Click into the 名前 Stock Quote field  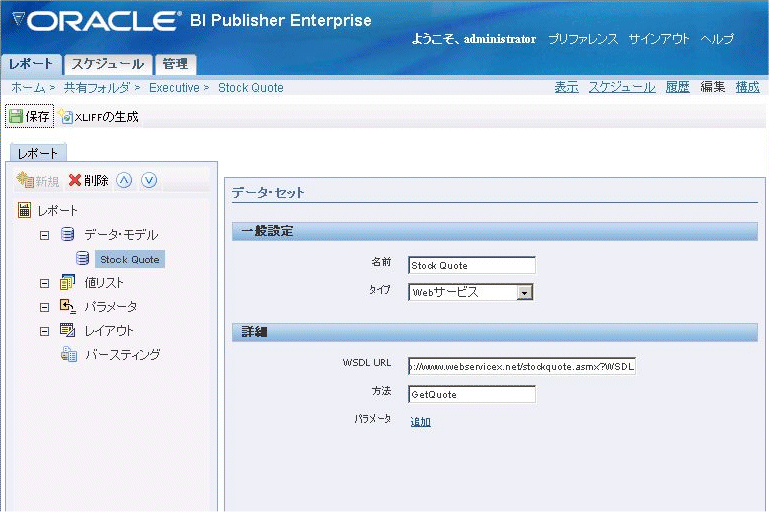coord(472,265)
